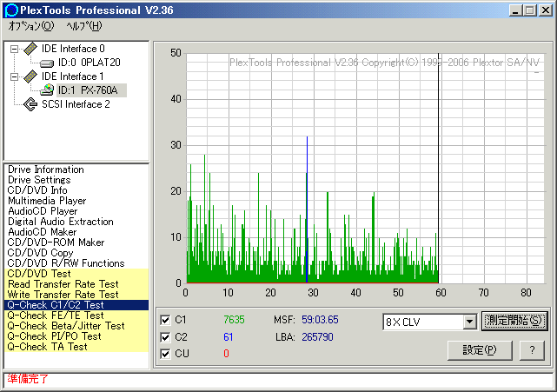Open the ヘルプ(H) menu
Image resolution: width=557 pixels, height=392 pixels.
[83, 26]
